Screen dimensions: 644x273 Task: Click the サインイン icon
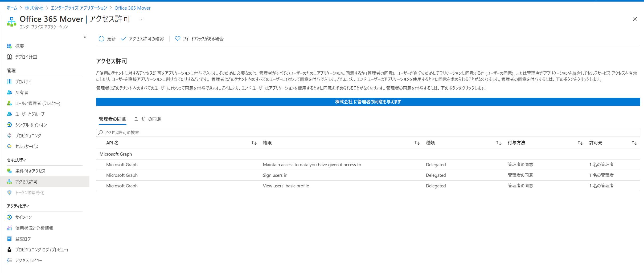9,217
